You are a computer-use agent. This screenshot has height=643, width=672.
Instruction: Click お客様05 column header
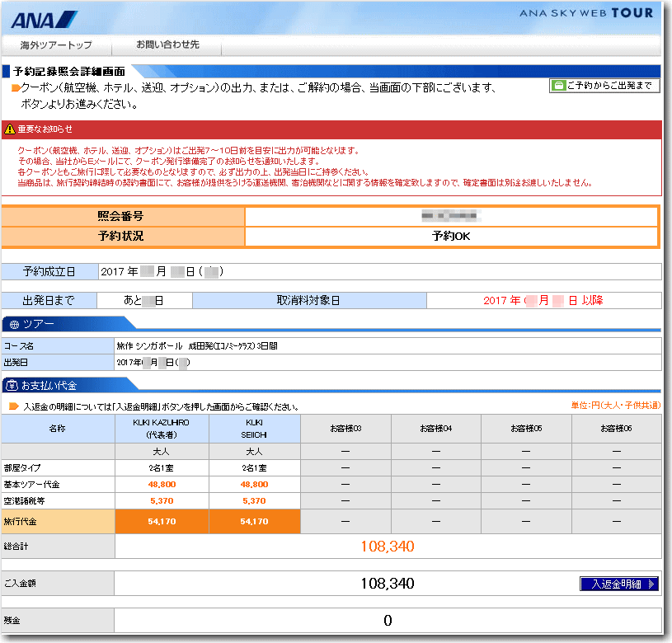point(526,429)
